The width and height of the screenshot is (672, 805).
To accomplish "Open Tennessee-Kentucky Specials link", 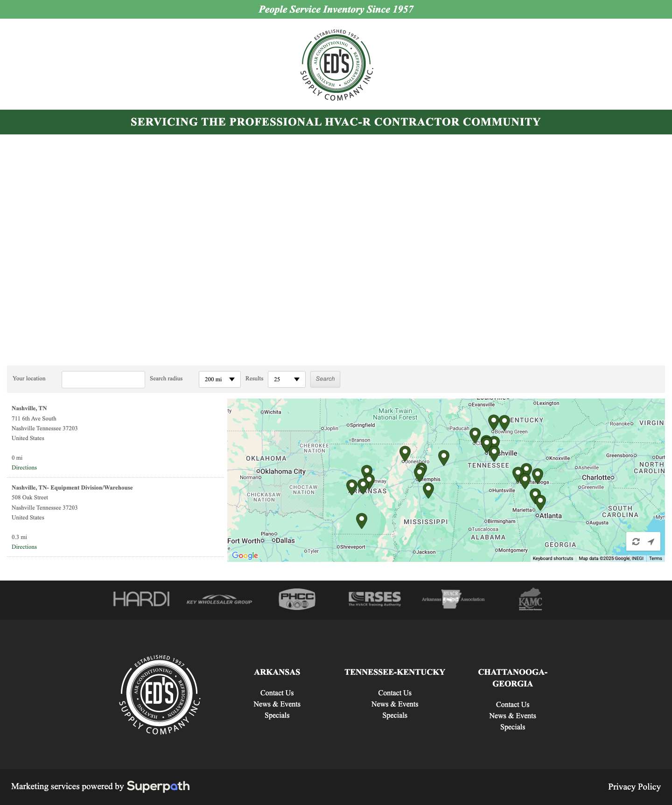I will (x=395, y=715).
